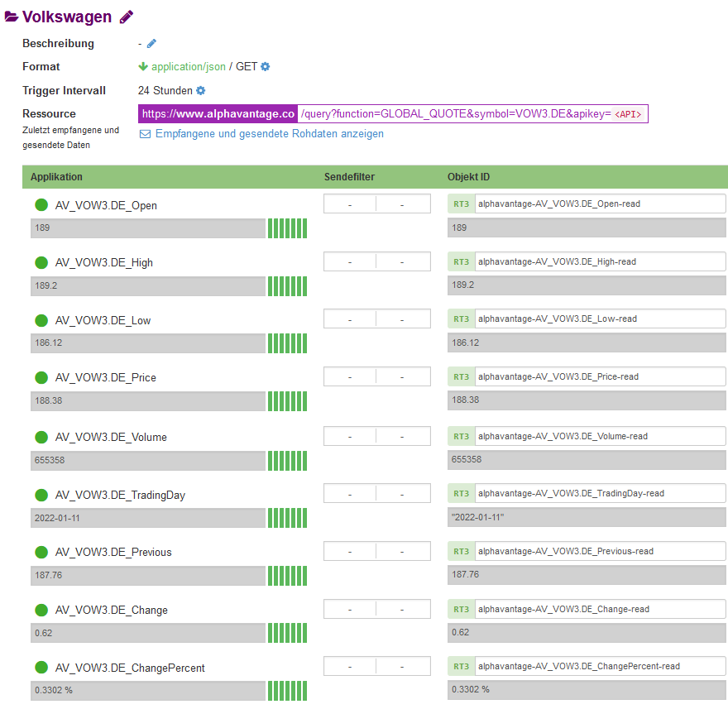The image size is (728, 709).
Task: Click RT3 badge of the High-read object
Action: point(461,262)
